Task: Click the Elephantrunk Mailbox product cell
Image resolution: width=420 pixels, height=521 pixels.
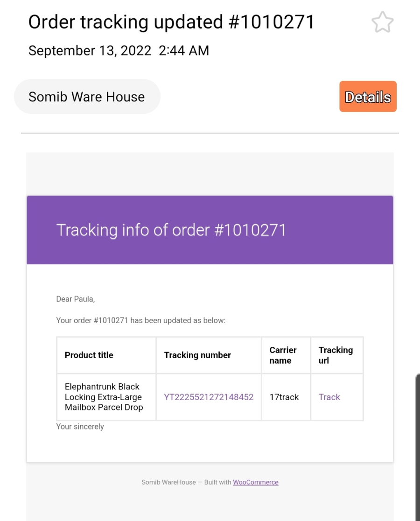Action: [106, 397]
